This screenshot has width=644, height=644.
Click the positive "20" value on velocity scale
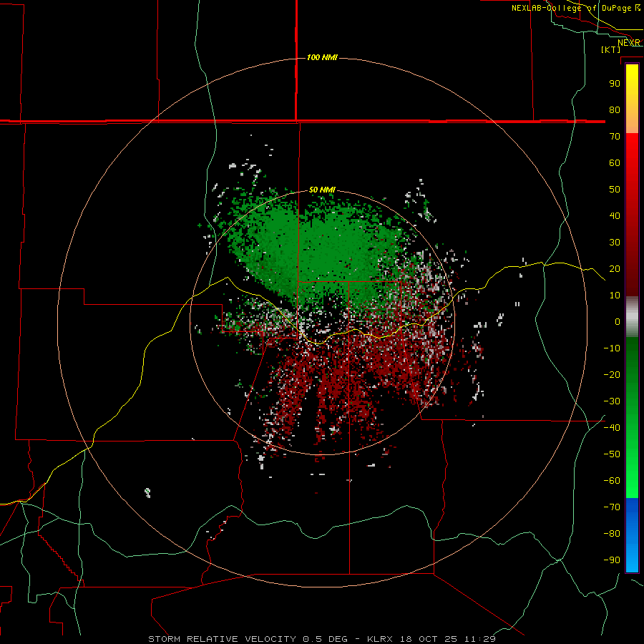(615, 268)
